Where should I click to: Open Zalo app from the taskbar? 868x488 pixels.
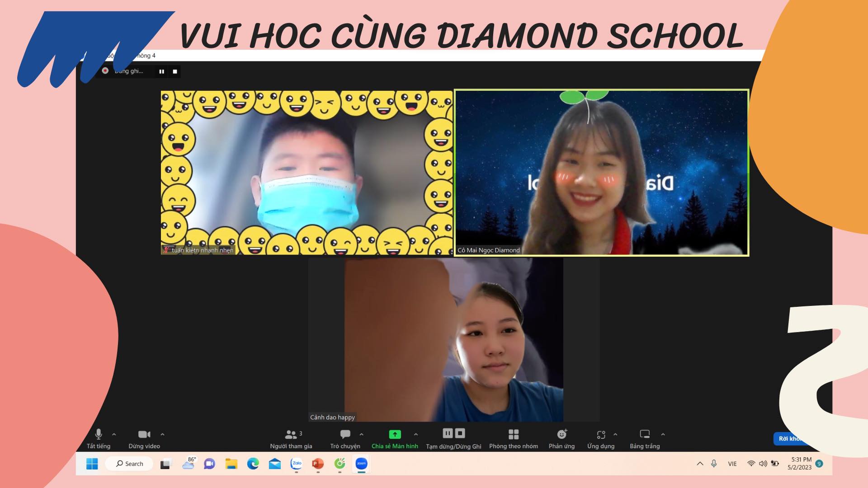297,464
